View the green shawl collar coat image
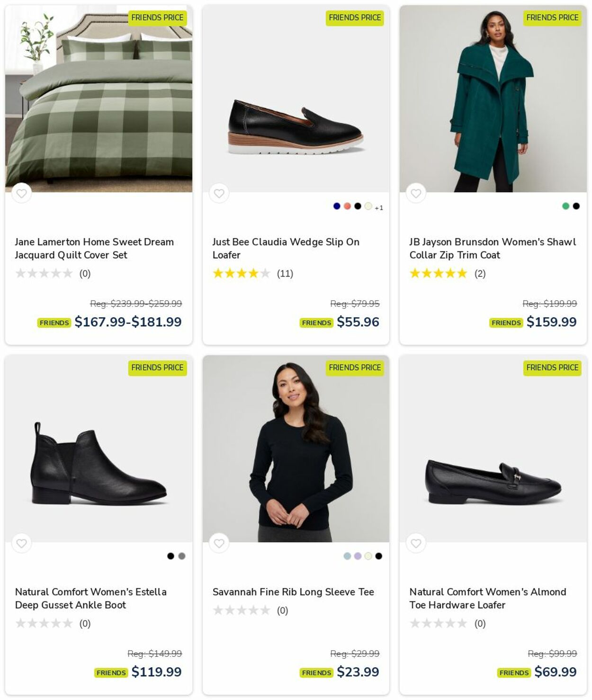The height and width of the screenshot is (700, 592). [x=493, y=99]
